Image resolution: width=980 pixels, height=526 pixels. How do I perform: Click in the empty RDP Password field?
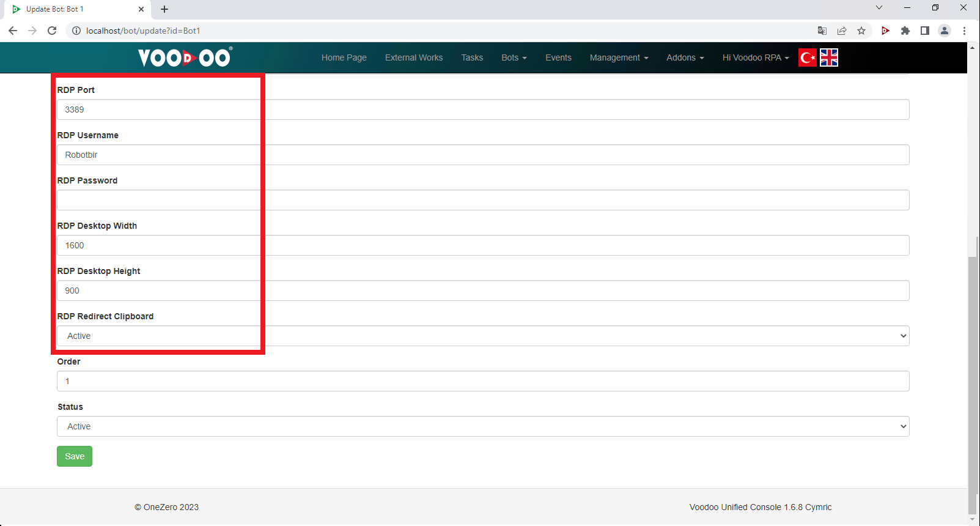click(483, 200)
